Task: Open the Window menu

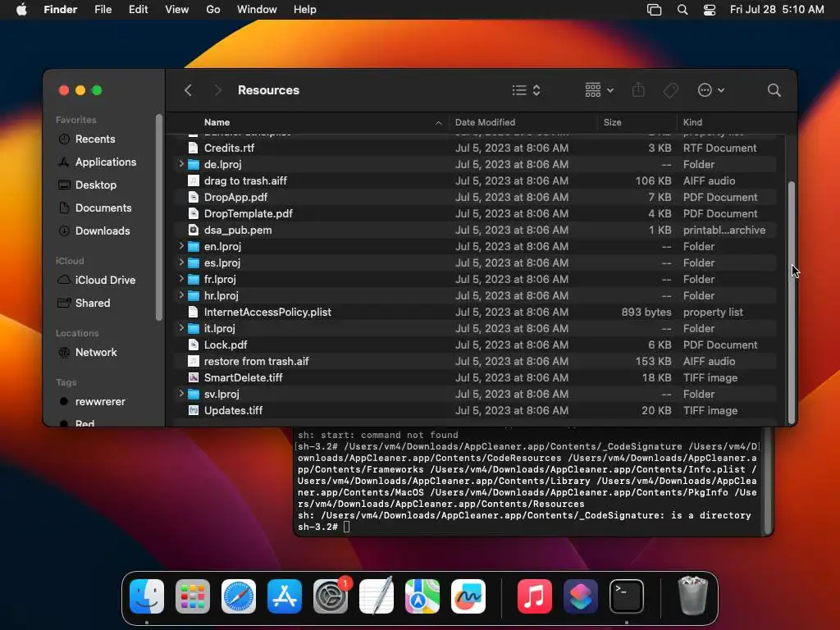Action: (257, 10)
